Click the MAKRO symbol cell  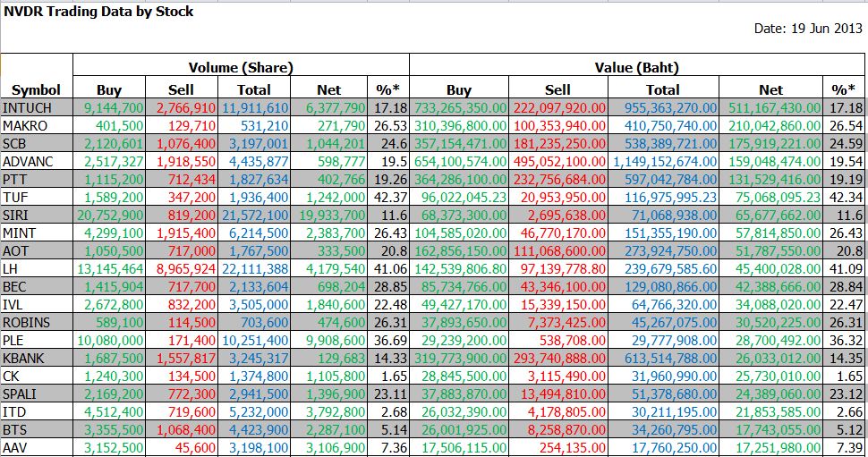pyautogui.click(x=37, y=125)
